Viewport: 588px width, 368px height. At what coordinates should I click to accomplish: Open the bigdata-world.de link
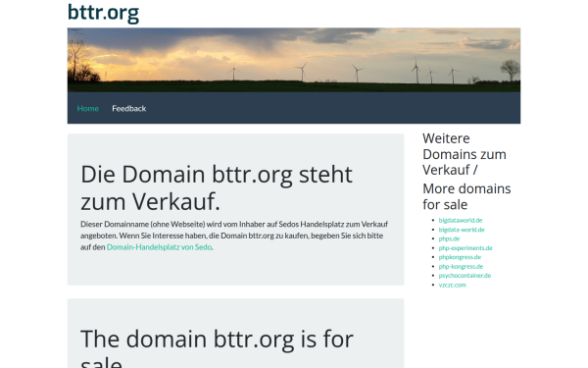pyautogui.click(x=462, y=230)
